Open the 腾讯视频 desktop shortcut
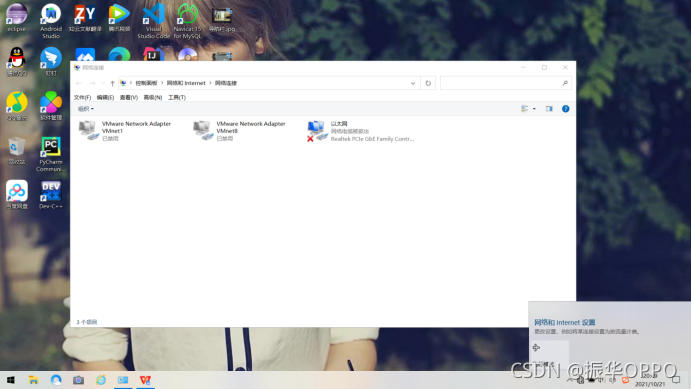692x389 pixels. [x=119, y=18]
